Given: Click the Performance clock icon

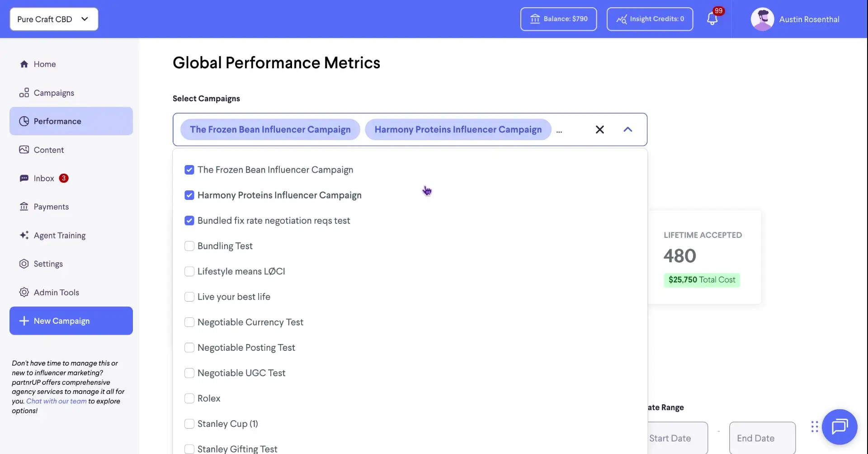Looking at the screenshot, I should pos(24,121).
